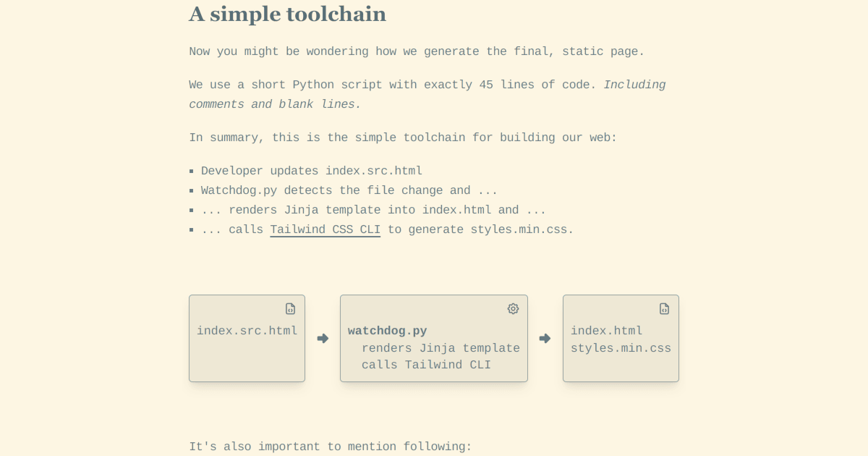Image resolution: width=868 pixels, height=456 pixels.
Task: Select the arrow between watchdog.py and index.html
Action: [545, 338]
